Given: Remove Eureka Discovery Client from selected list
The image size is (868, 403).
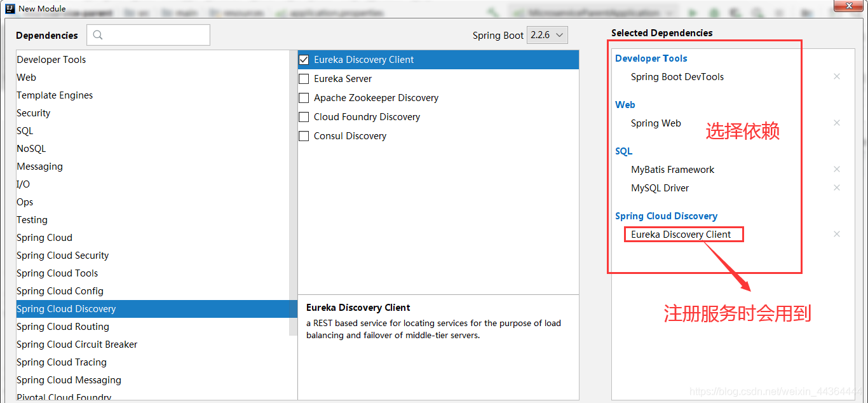Looking at the screenshot, I should point(837,234).
